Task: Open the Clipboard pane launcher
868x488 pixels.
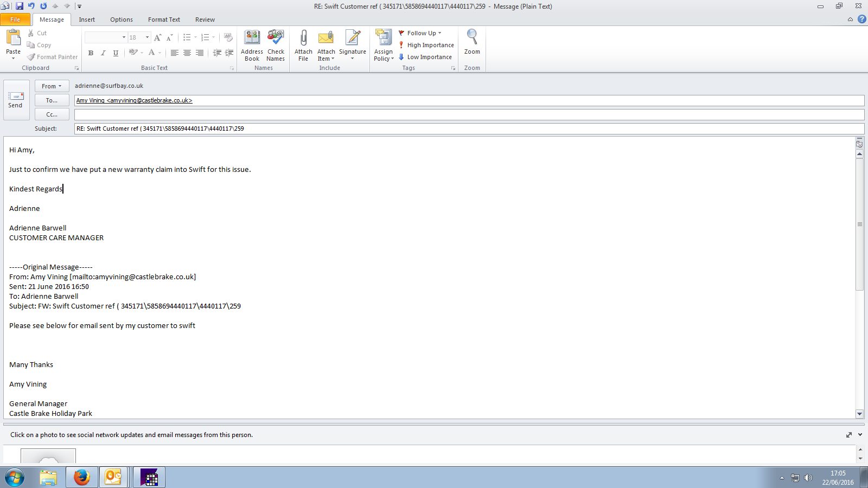Action: [76, 68]
